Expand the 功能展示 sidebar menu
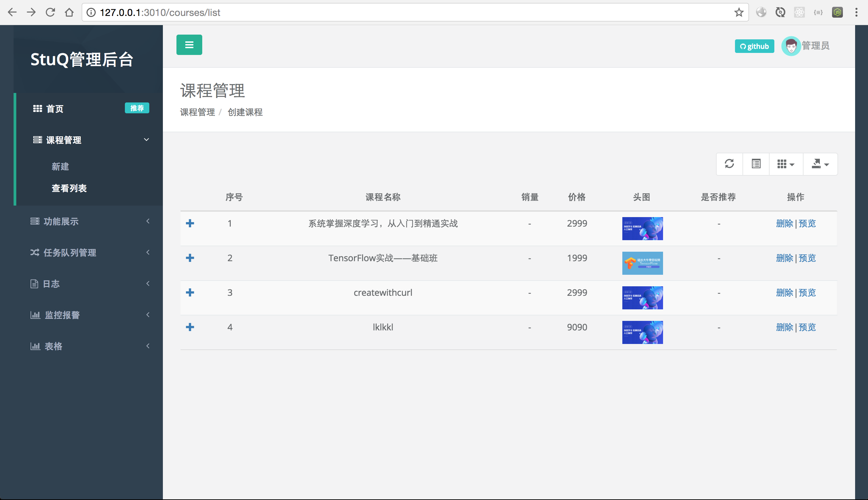Viewport: 868px width, 500px height. (61, 222)
